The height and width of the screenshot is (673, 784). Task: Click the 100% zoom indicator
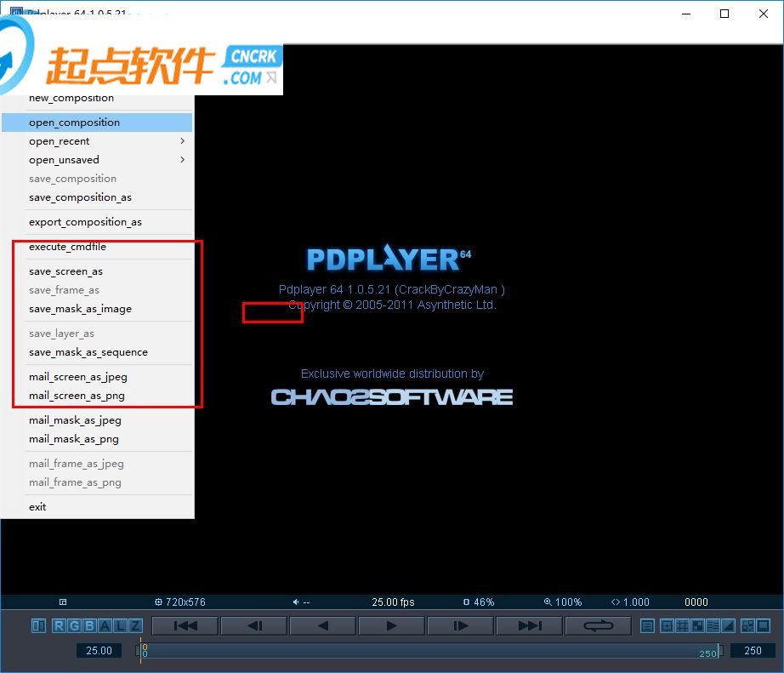pos(563,602)
